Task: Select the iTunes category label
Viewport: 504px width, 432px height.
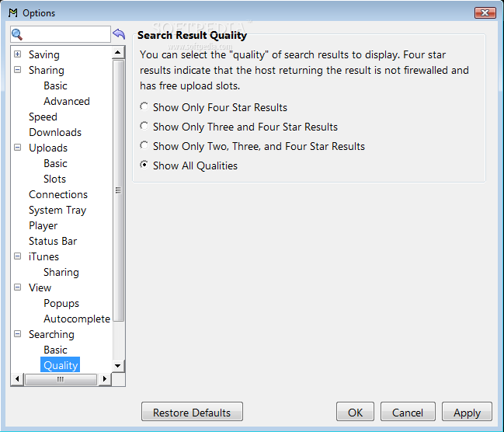Action: [x=43, y=256]
